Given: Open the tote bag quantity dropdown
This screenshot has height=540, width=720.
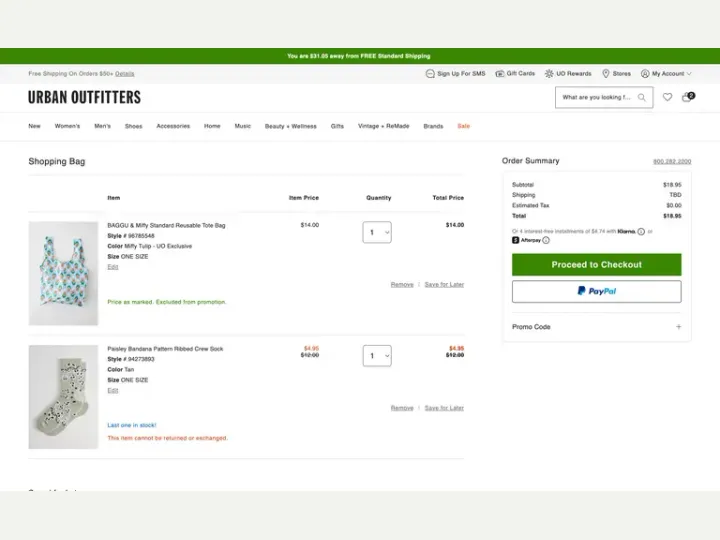Looking at the screenshot, I should point(377,232).
